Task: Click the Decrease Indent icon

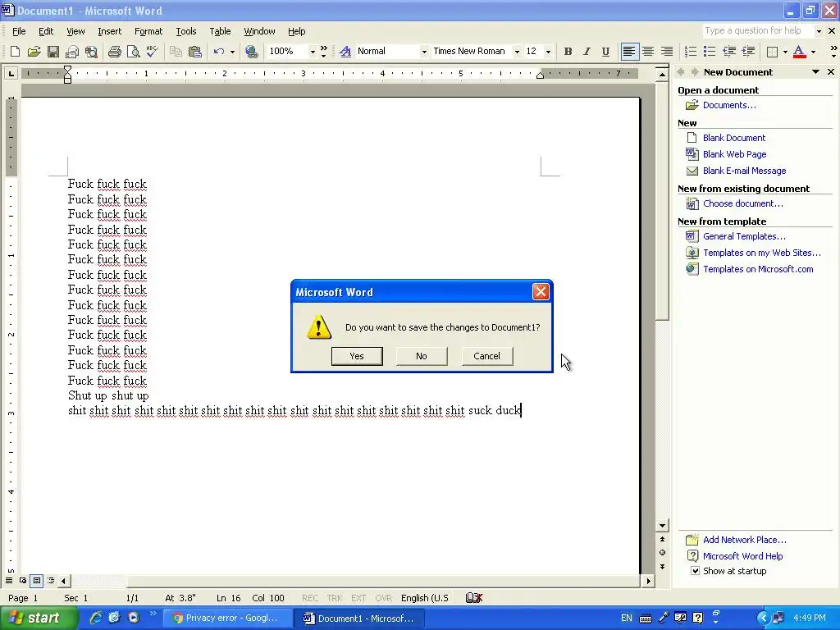Action: tap(729, 52)
